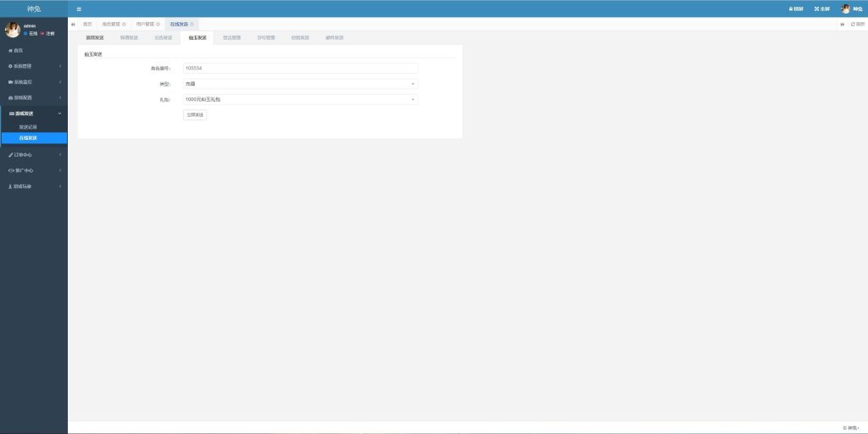Close the 用户管理 page tab
The image size is (868, 434).
tap(158, 24)
